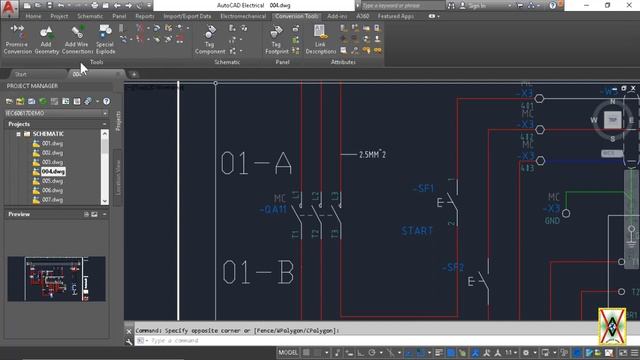Expand the Project Manager toolbar dropdown arrow

coord(98,101)
